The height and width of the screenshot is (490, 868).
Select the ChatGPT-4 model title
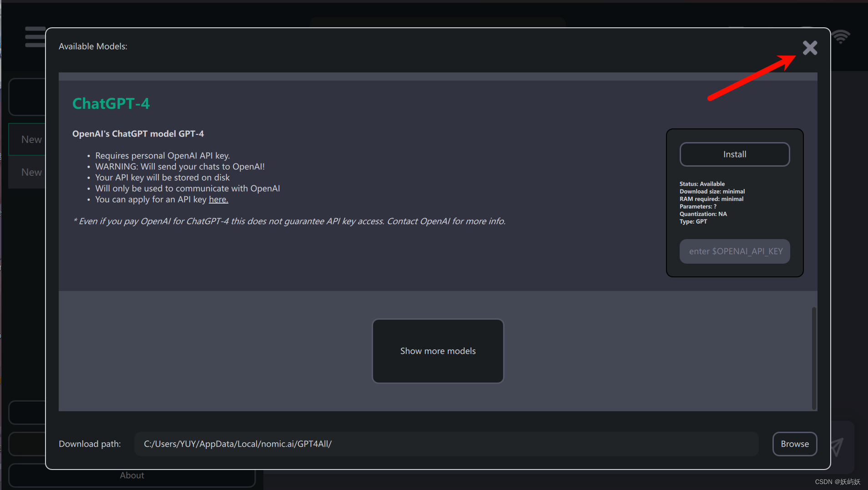[x=111, y=103]
